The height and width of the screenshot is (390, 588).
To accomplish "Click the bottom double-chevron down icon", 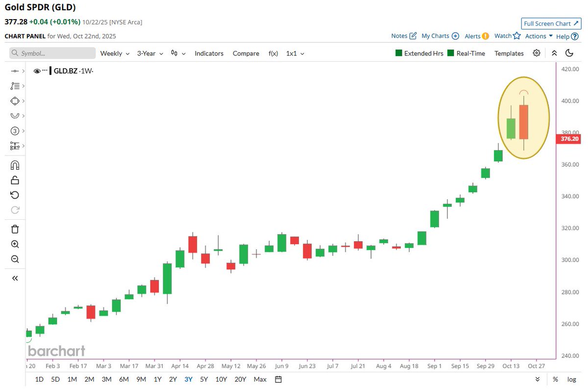I will (538, 379).
